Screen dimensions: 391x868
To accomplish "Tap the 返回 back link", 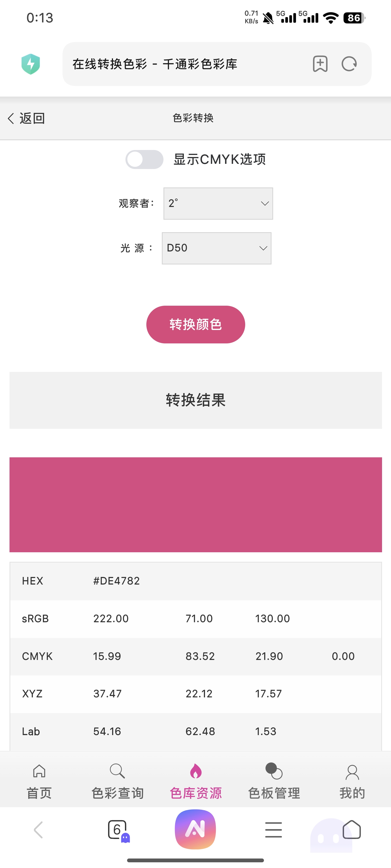I will click(26, 118).
